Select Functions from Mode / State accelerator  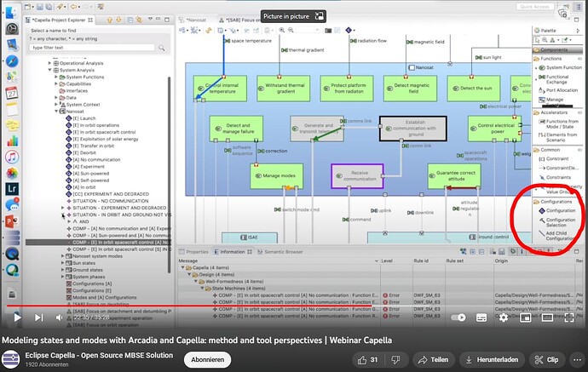pyautogui.click(x=559, y=124)
